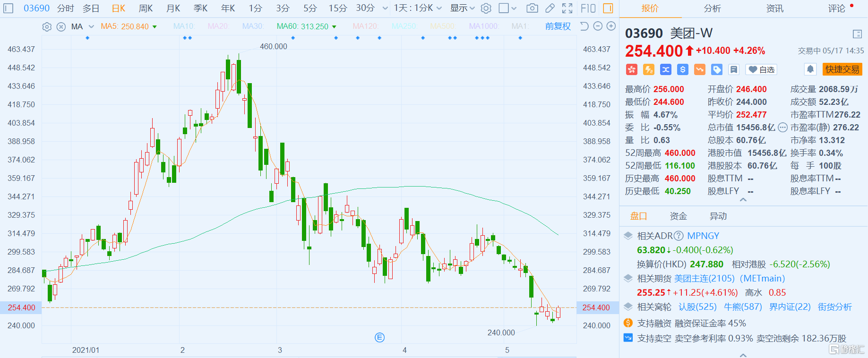Expand the MA indicator type dropdown
This screenshot has width=868, height=358.
(91, 26)
